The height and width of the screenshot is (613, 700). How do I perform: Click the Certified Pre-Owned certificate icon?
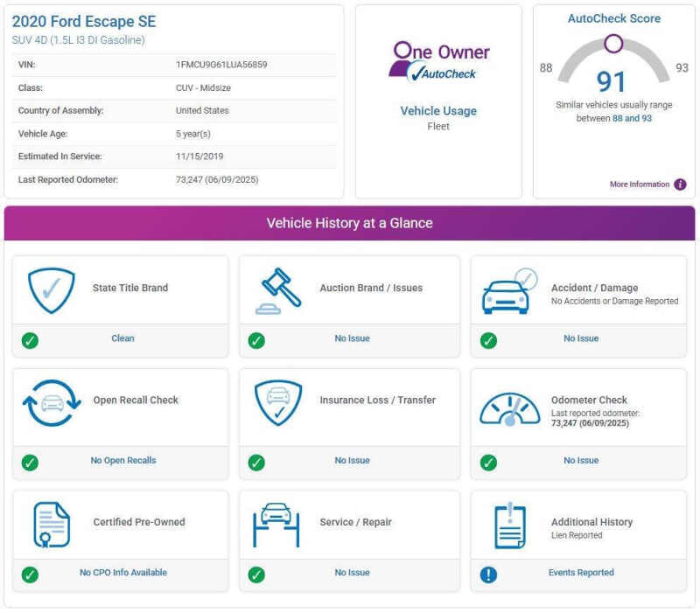(x=51, y=524)
